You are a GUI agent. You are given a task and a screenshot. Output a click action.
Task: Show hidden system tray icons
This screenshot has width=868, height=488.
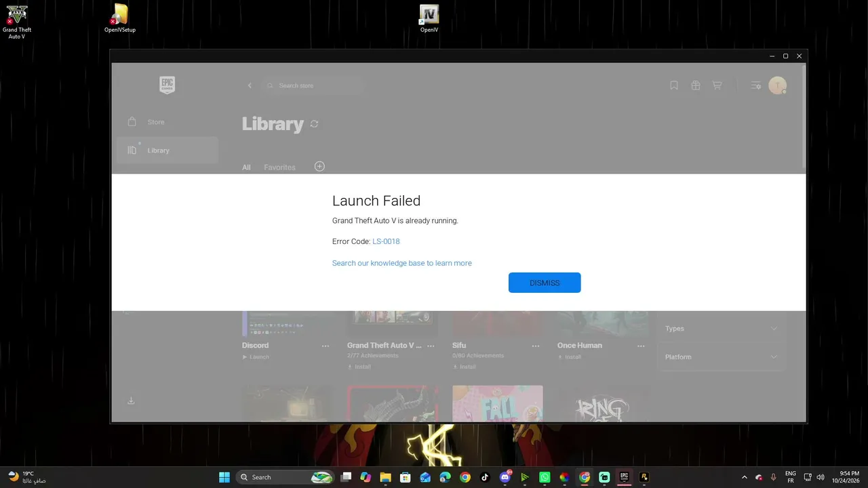coord(745,477)
